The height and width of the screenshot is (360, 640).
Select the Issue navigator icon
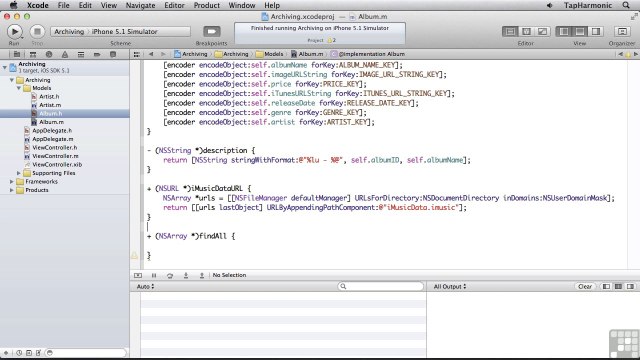pyautogui.click(x=65, y=54)
